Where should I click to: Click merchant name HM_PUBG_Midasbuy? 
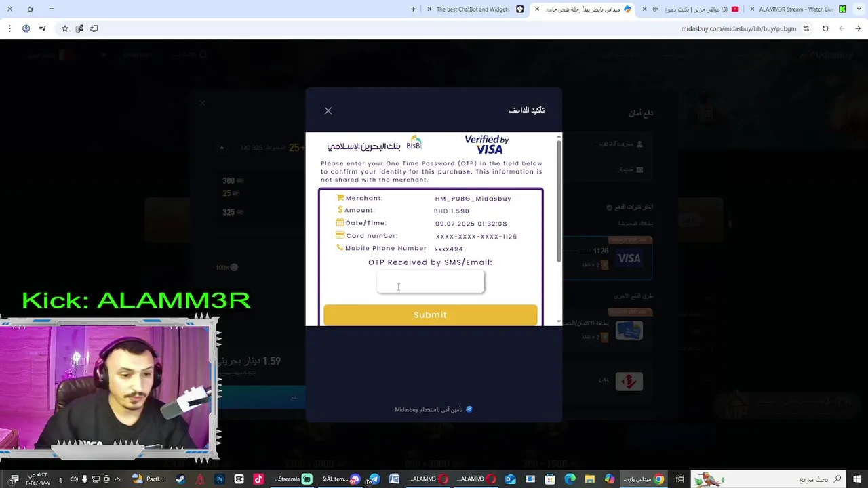click(x=473, y=199)
